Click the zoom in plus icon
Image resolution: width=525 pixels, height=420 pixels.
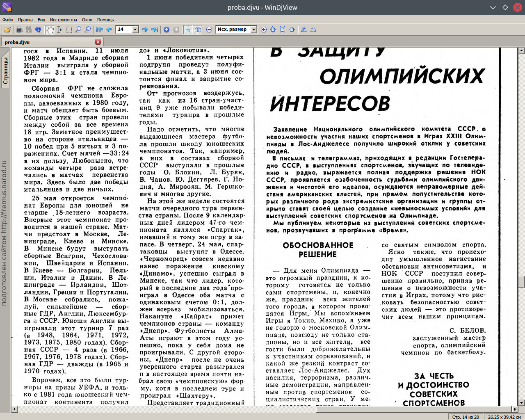tap(263, 30)
